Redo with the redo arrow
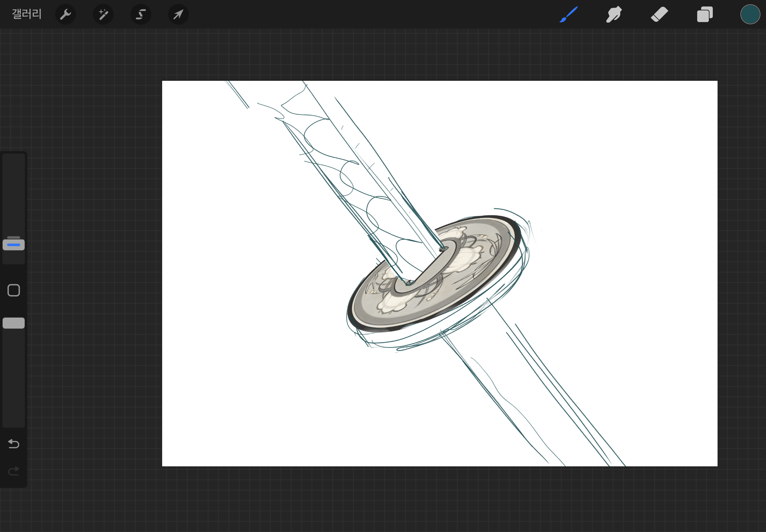This screenshot has height=532, width=766. [x=14, y=471]
